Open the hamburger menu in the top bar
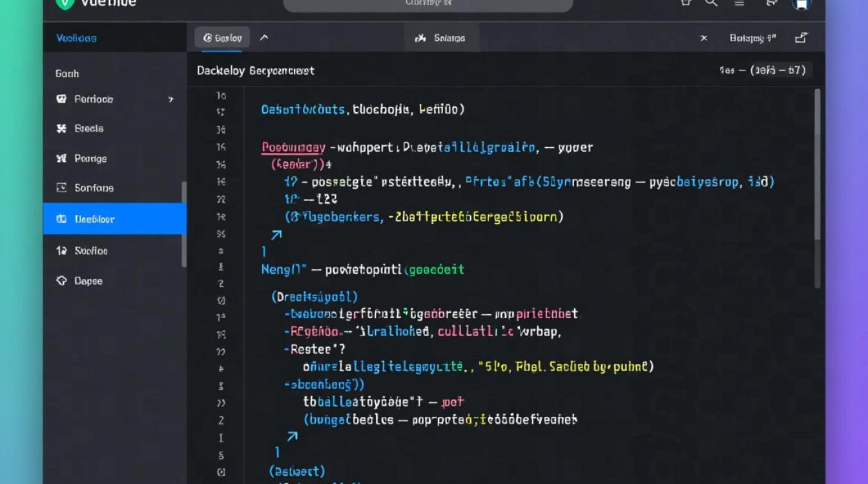 pyautogui.click(x=741, y=3)
